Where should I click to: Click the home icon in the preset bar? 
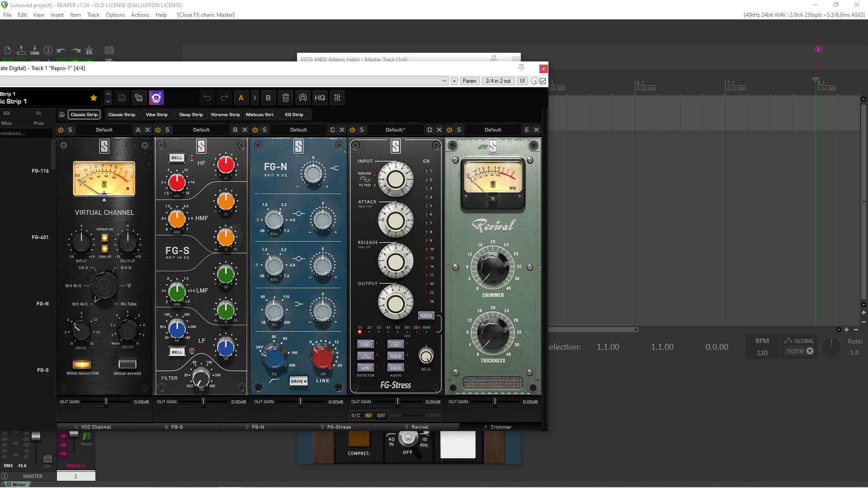pyautogui.click(x=62, y=114)
